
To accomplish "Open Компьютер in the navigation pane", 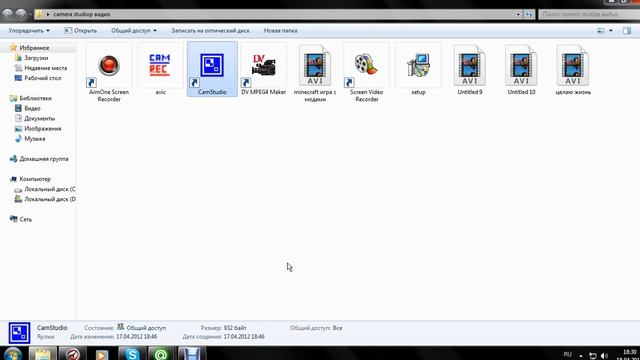I will (x=35, y=179).
